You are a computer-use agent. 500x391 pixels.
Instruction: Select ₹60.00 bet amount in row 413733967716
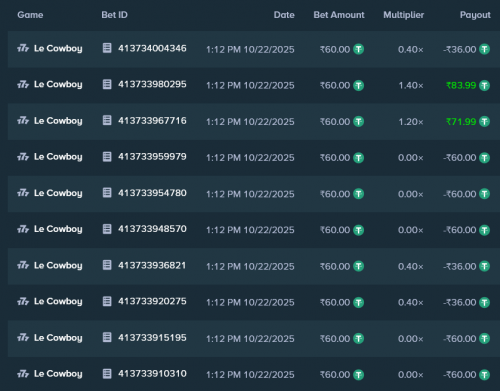[335, 122]
